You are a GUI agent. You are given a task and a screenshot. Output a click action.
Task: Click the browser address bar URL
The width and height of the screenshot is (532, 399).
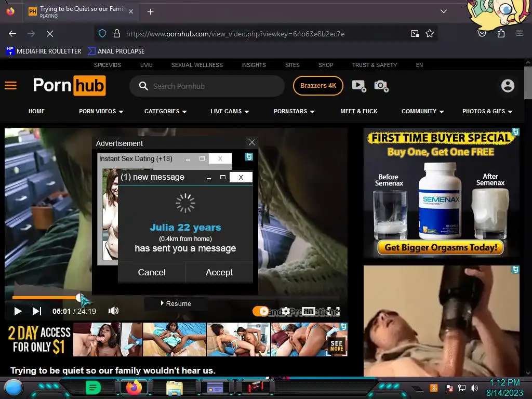pos(235,34)
